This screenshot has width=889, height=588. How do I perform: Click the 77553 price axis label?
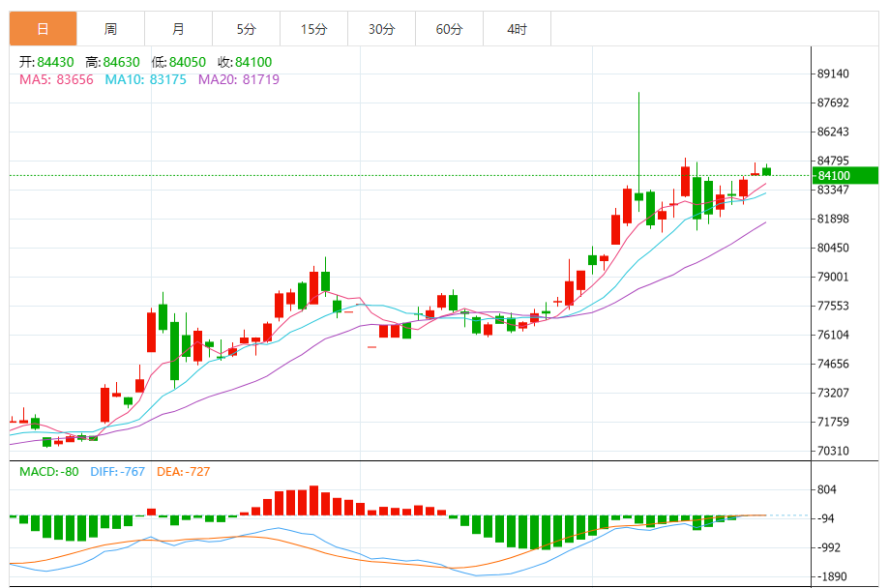point(833,306)
